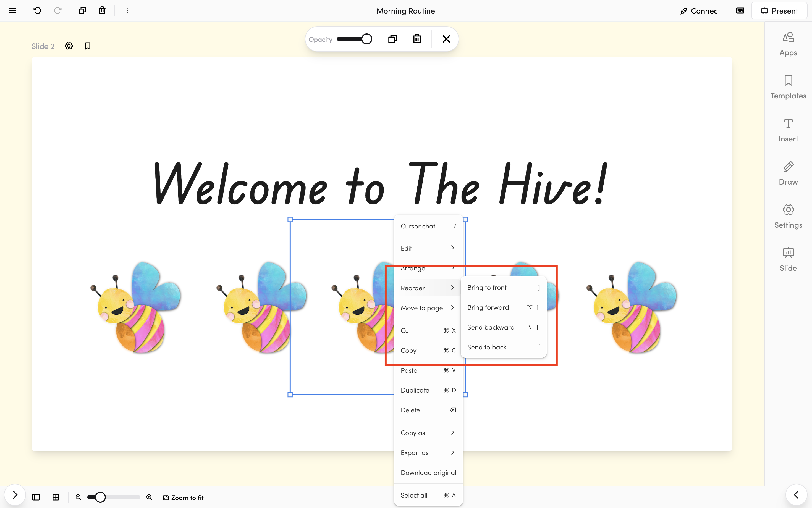Collapse the right sidebar with the chevron
The image size is (812, 508).
[x=796, y=495]
